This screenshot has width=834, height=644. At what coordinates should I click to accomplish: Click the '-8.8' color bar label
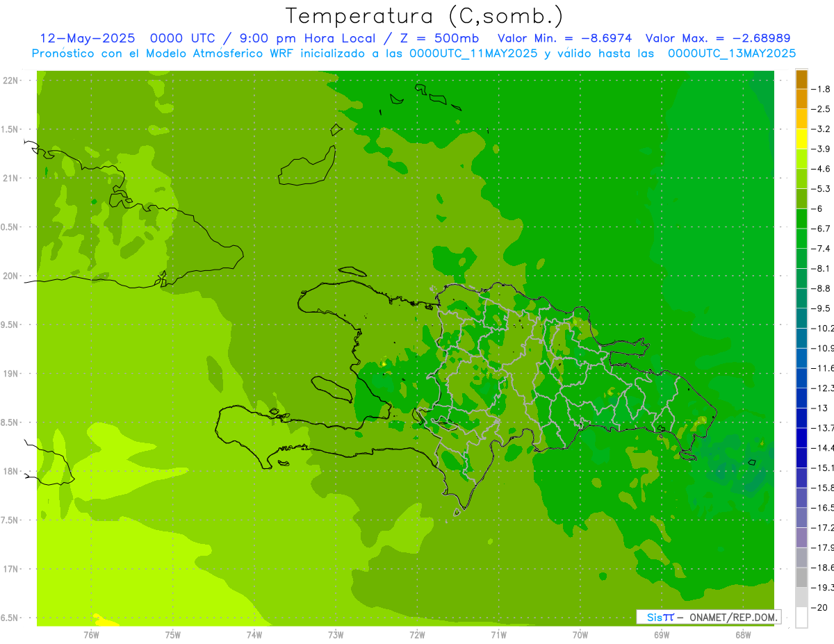pyautogui.click(x=821, y=288)
